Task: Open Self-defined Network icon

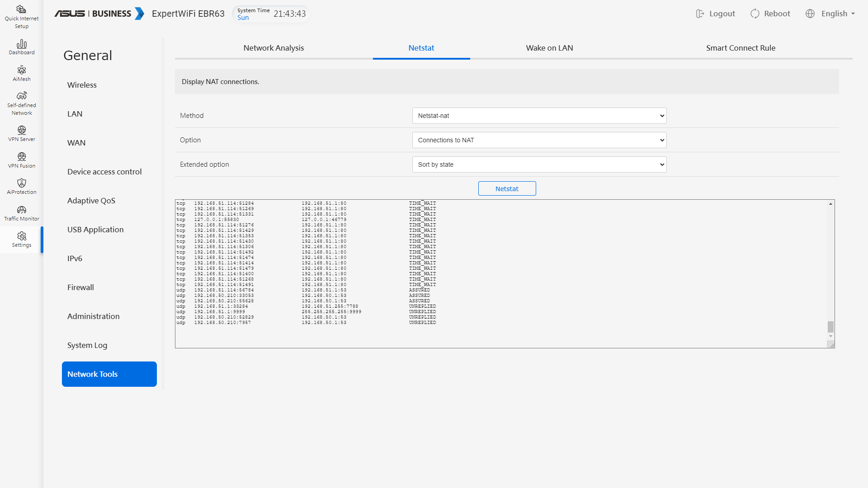Action: pos(21,103)
